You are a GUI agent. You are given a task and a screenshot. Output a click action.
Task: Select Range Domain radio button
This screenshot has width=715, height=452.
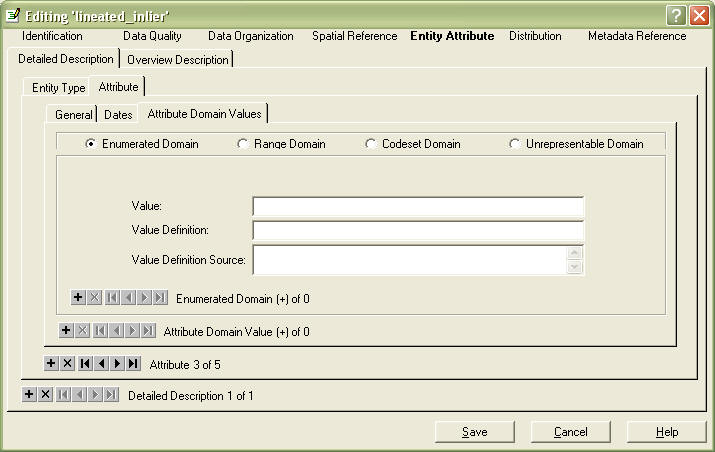tap(243, 144)
